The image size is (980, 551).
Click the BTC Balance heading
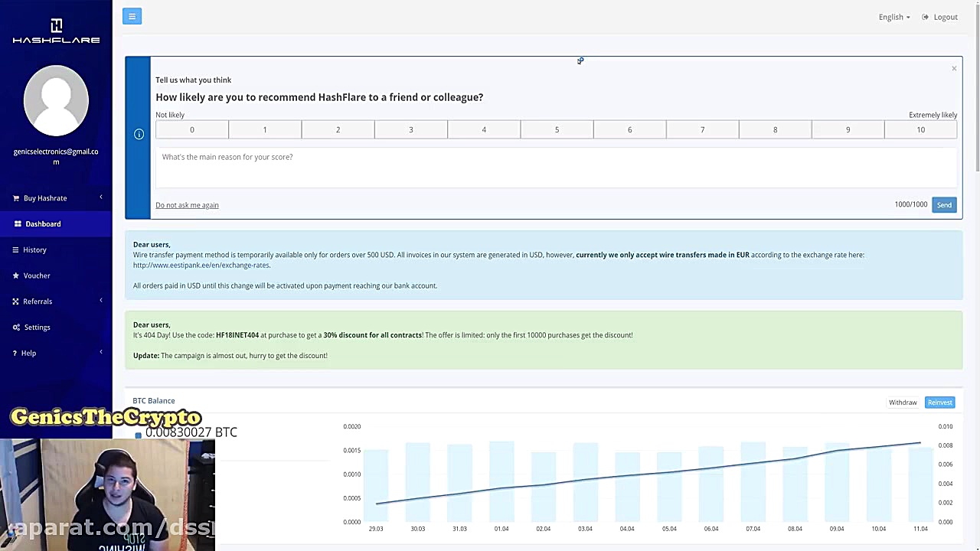[x=154, y=401]
